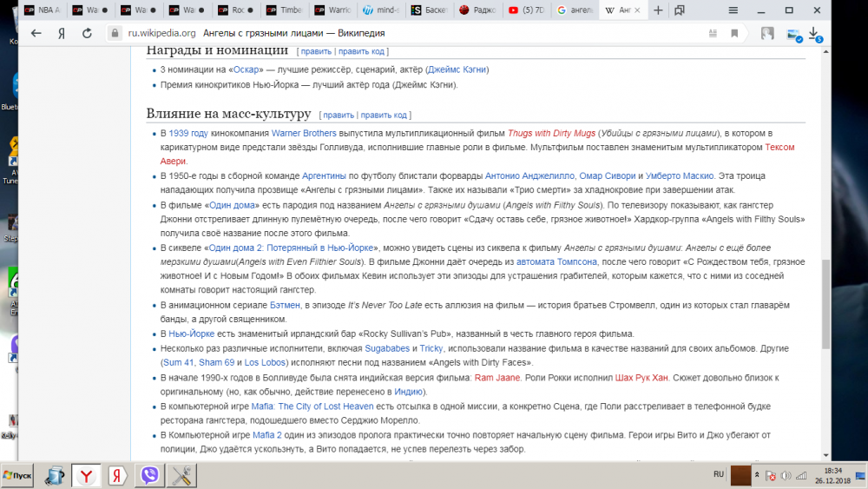Open Yandex home via the Я icon
This screenshot has height=489, width=868.
pyautogui.click(x=62, y=33)
